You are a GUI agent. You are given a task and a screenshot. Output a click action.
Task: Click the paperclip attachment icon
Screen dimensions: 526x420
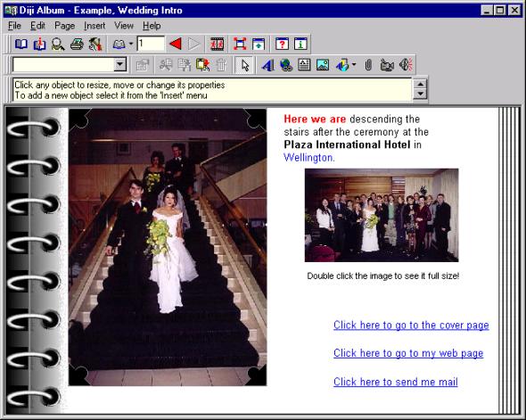[x=368, y=65]
